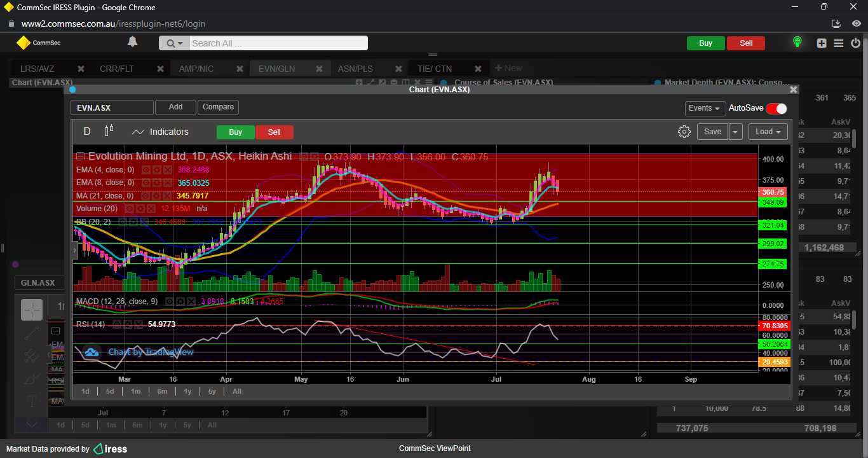Remove the EMA (4, close, 0) indicator
The height and width of the screenshot is (458, 868).
(x=167, y=170)
